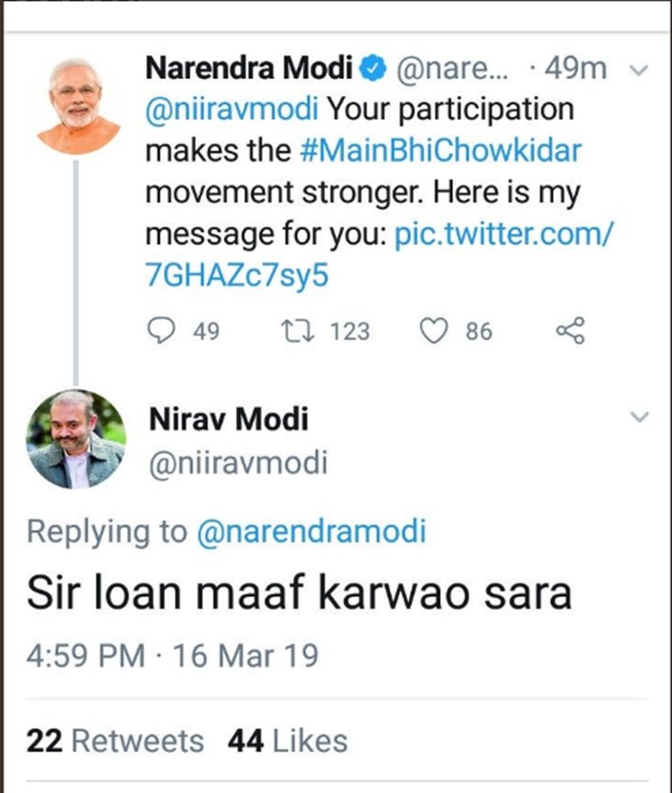View the 44 Likes list
This screenshot has width=672, height=793.
click(287, 740)
